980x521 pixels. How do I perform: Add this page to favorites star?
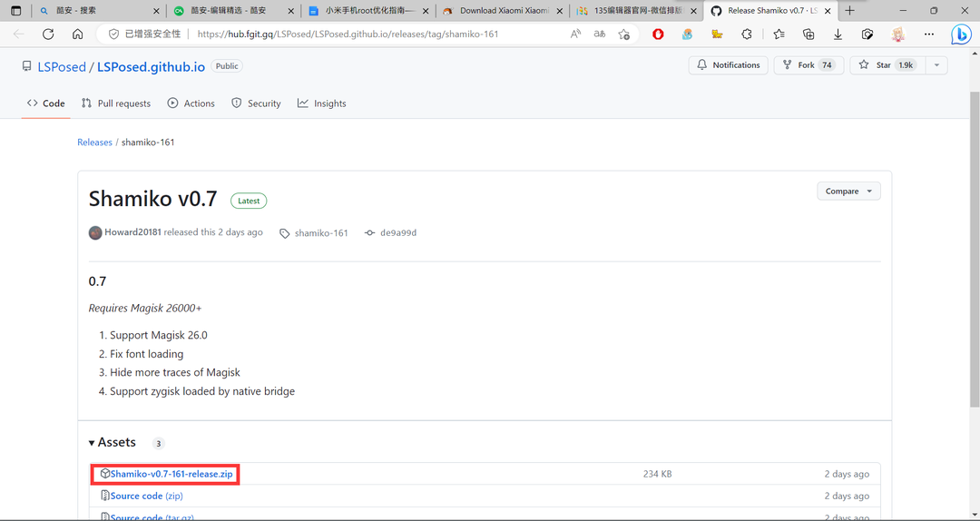pos(623,34)
